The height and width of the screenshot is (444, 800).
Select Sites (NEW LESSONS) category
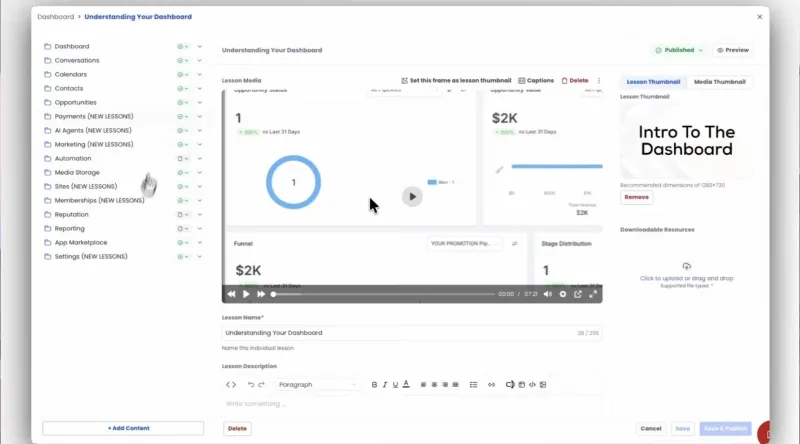pos(86,187)
